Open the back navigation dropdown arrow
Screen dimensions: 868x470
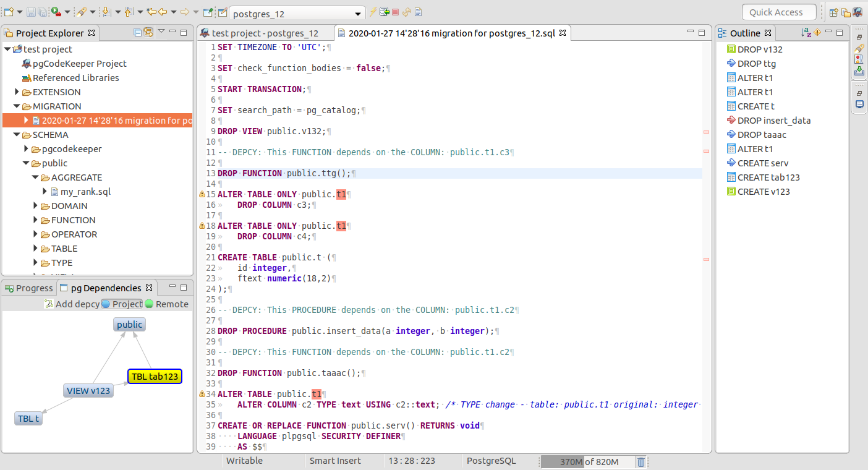point(172,11)
